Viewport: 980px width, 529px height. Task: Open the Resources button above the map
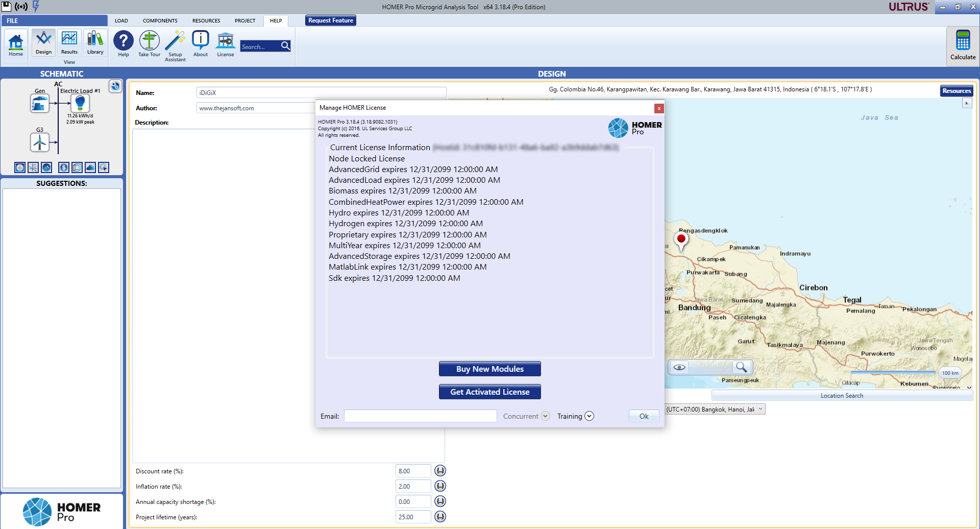(957, 91)
